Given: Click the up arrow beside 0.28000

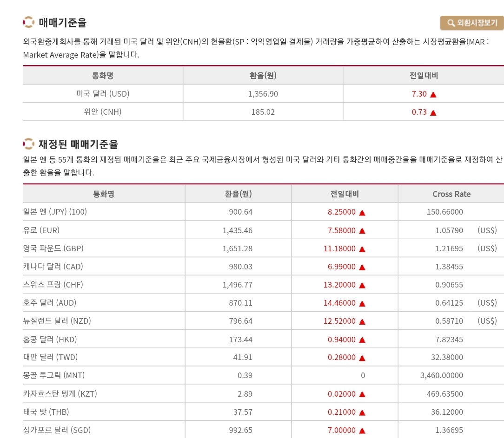Looking at the screenshot, I should [x=362, y=358].
